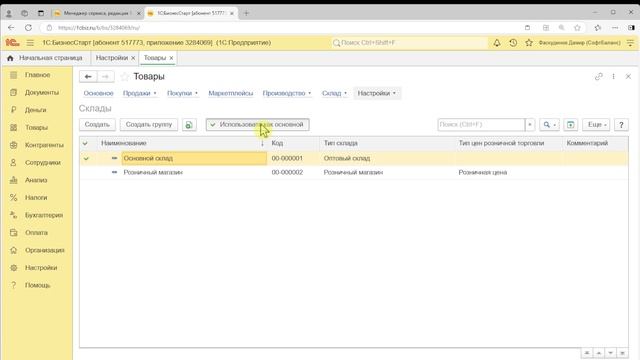Viewport: 640px width, 360px height.
Task: Expand the Производство dropdown menu
Action: pyautogui.click(x=287, y=93)
